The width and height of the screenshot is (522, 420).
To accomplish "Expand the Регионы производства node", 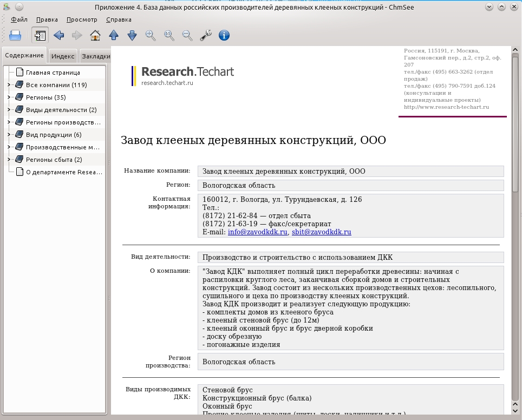I will [9, 122].
